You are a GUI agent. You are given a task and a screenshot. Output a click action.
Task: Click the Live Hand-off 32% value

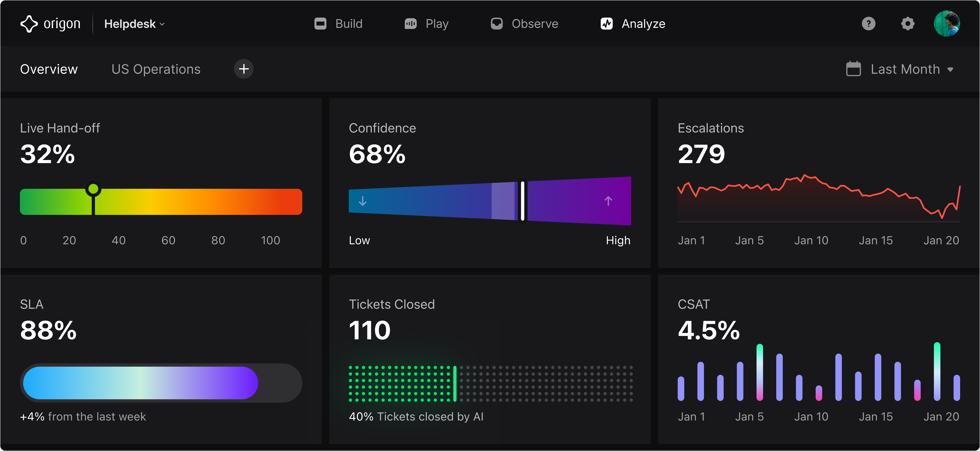tap(48, 154)
